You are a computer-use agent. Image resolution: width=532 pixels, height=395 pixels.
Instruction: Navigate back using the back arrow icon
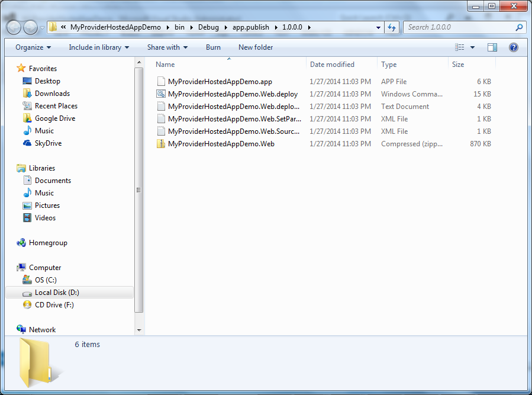pyautogui.click(x=12, y=27)
